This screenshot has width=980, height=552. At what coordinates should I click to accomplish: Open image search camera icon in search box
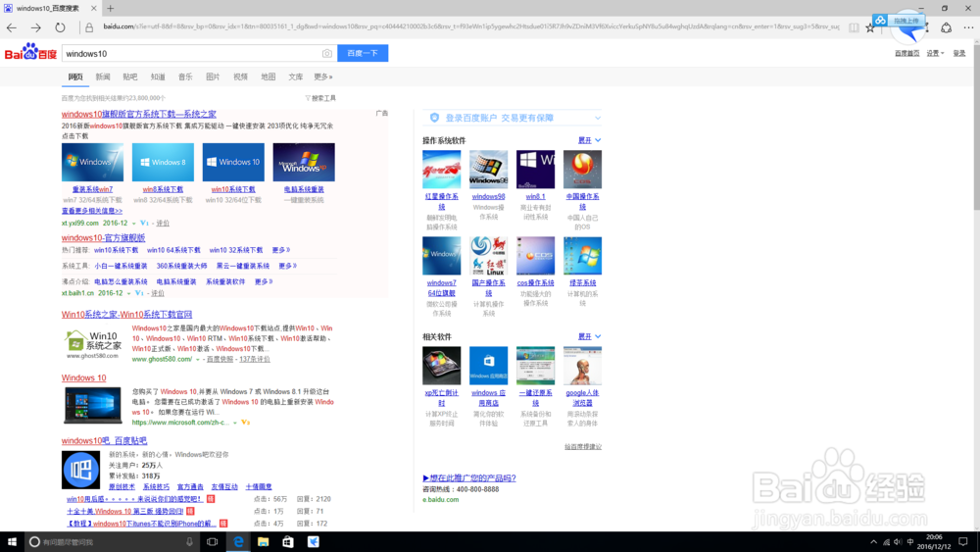pos(327,54)
